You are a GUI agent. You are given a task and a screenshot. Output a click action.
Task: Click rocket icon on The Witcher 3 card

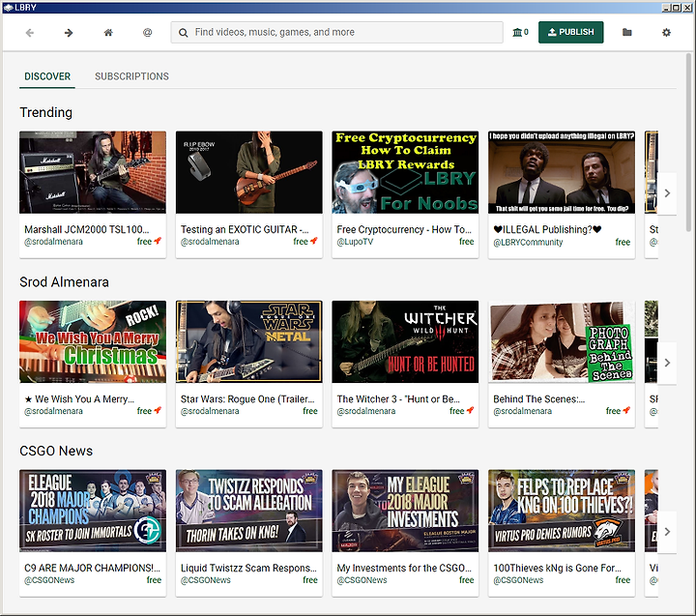pyautogui.click(x=470, y=410)
